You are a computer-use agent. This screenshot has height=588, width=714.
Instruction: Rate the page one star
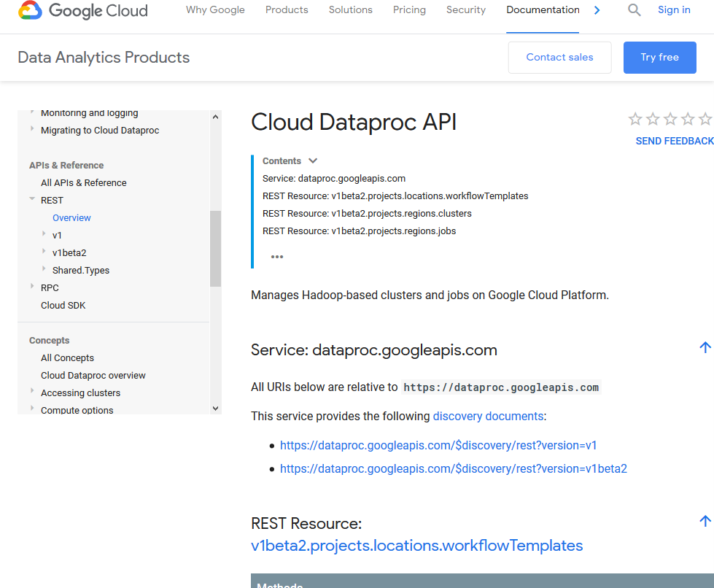pos(635,119)
